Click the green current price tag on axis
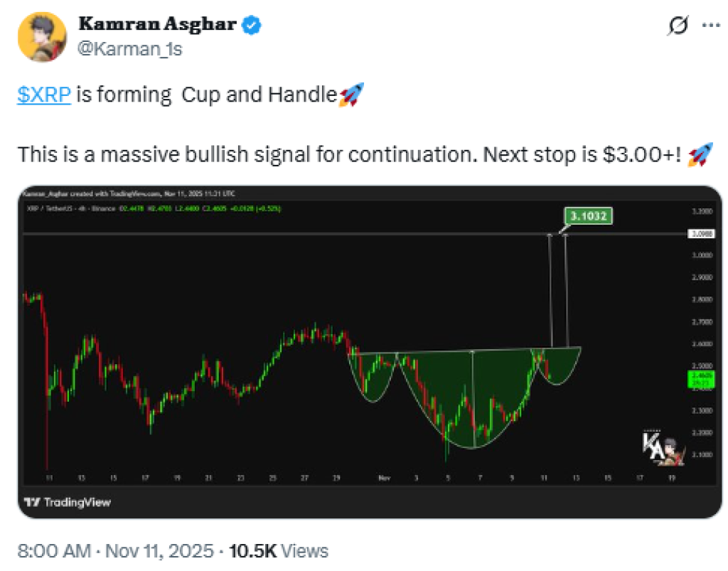The image size is (728, 571). (700, 379)
